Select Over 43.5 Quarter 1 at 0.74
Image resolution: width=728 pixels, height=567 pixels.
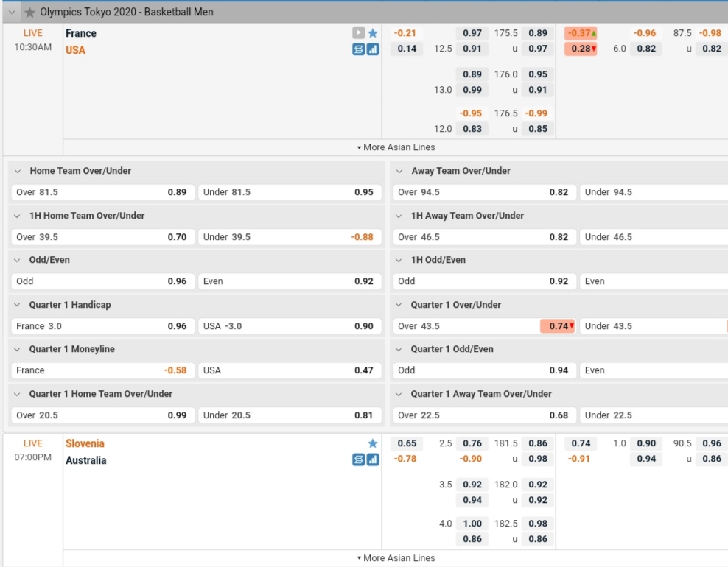pyautogui.click(x=484, y=325)
